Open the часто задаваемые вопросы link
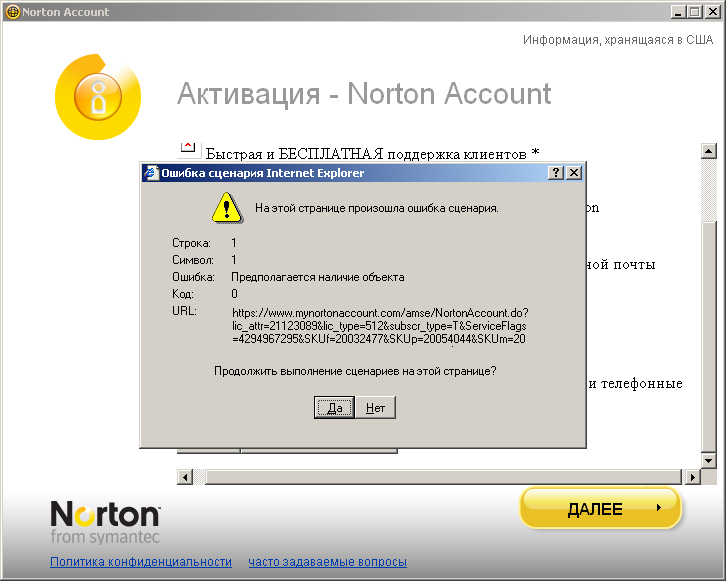The width and height of the screenshot is (726, 581). pos(327,562)
